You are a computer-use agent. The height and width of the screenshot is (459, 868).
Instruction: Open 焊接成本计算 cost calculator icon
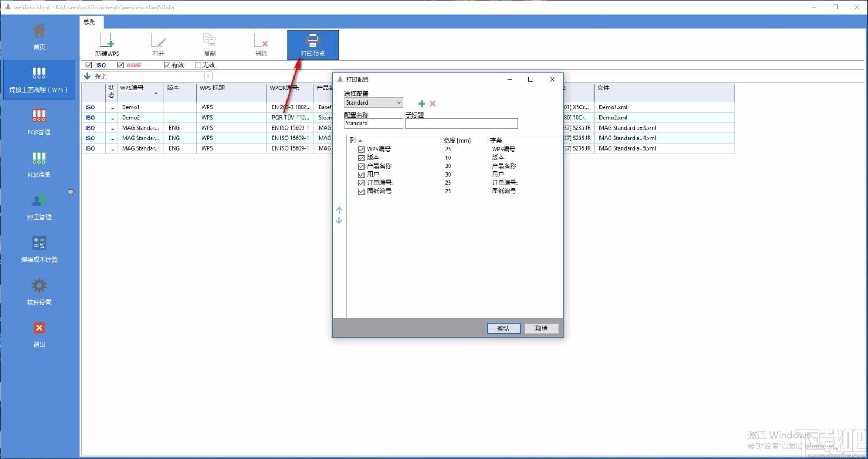tap(39, 243)
